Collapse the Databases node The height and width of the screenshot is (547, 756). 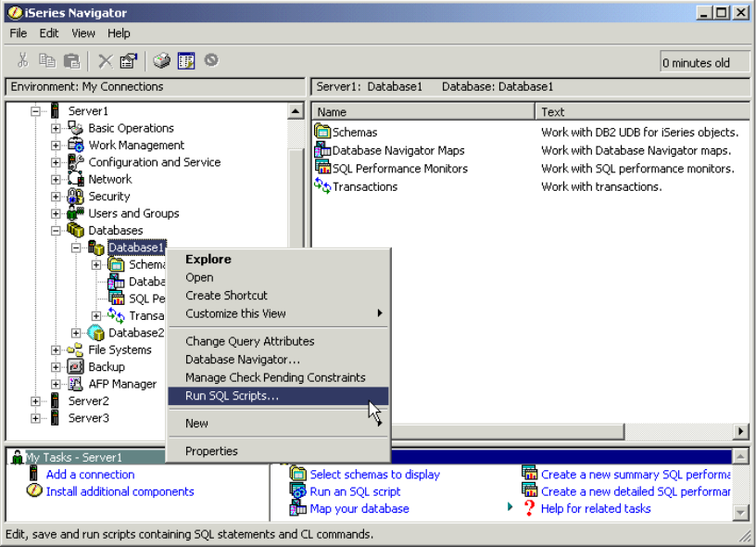[x=56, y=231]
